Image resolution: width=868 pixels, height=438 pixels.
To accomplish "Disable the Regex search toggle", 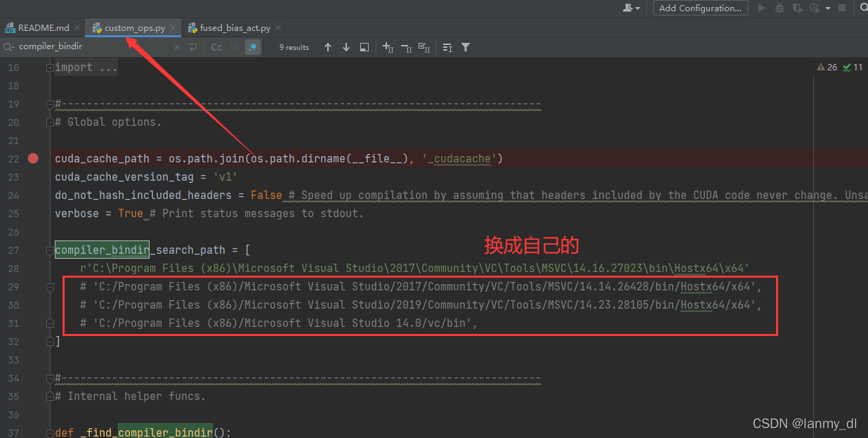I will (251, 47).
